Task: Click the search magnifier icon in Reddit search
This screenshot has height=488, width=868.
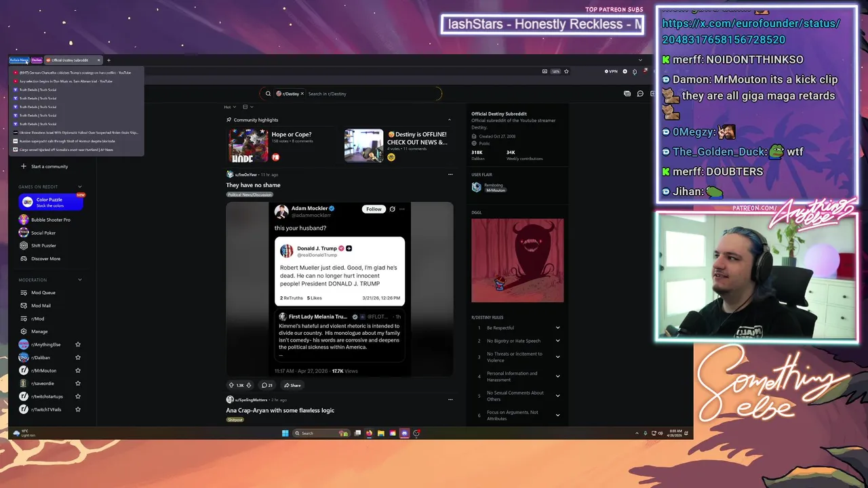Action: click(269, 94)
